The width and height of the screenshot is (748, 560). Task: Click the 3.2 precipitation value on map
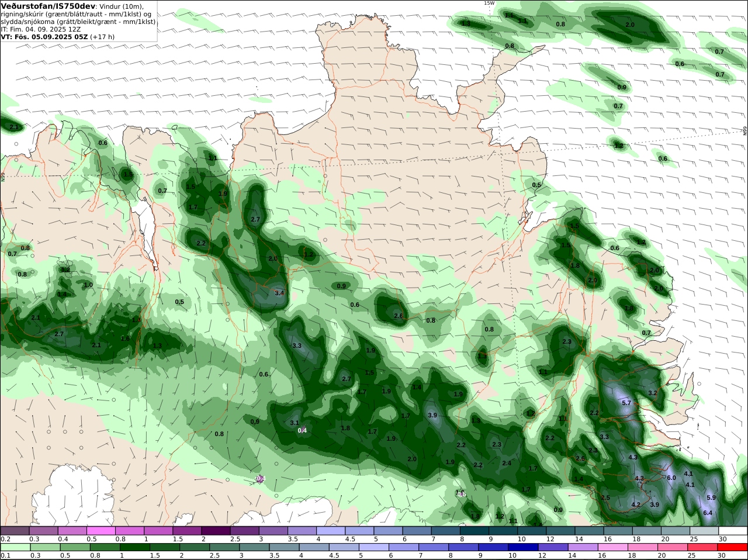(653, 393)
